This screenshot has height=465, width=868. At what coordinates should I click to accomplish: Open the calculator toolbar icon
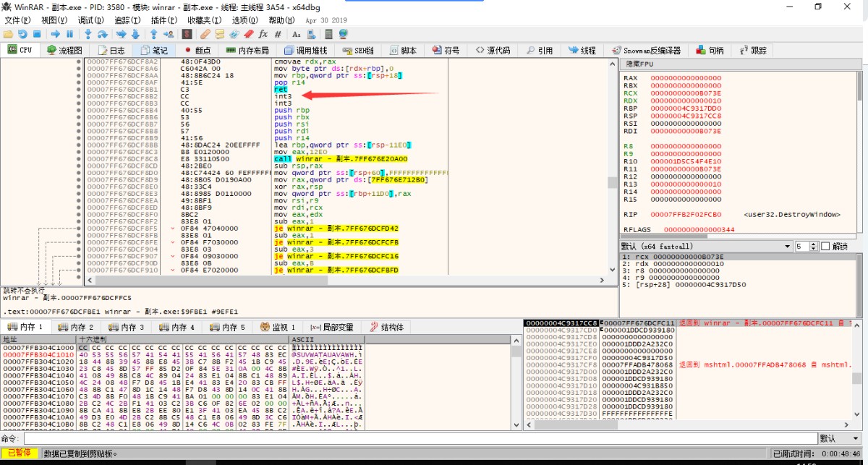pos(328,34)
